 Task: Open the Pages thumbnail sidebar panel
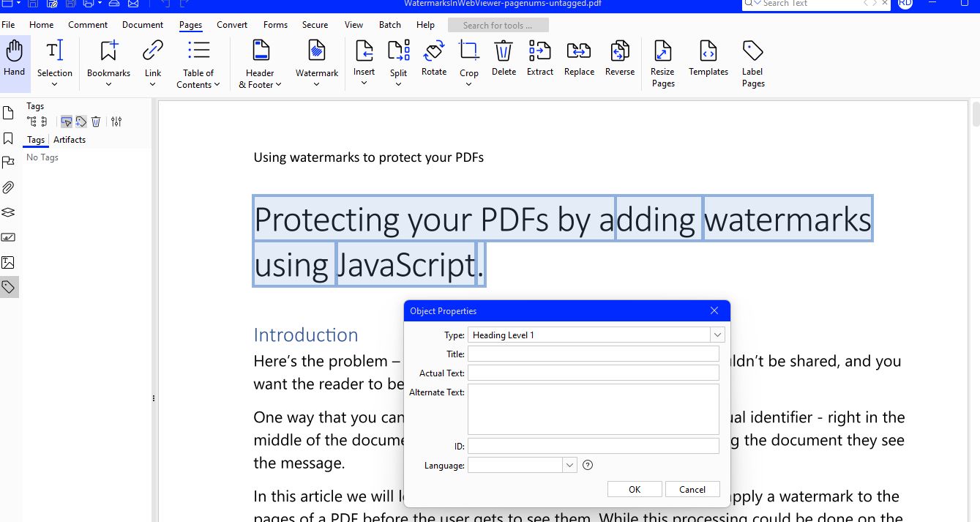pos(9,113)
